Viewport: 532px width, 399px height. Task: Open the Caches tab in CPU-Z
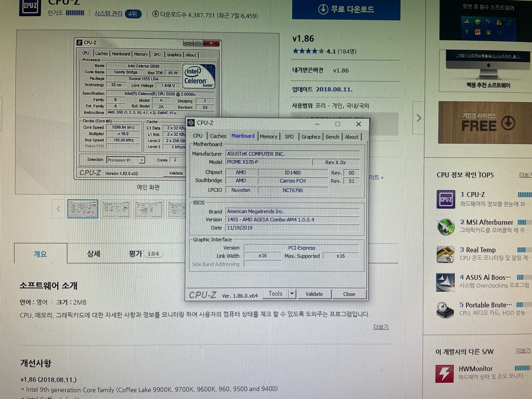tap(218, 136)
